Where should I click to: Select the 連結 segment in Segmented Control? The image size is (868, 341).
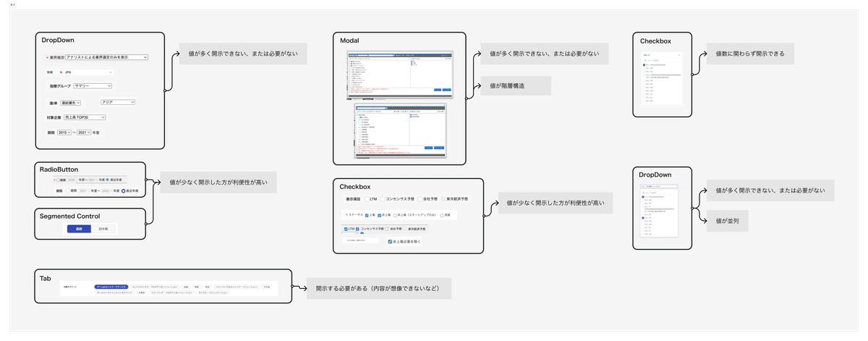click(80, 229)
